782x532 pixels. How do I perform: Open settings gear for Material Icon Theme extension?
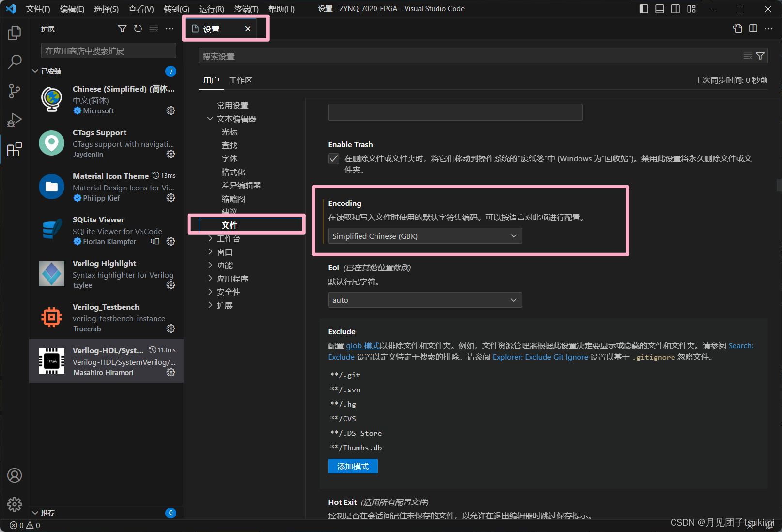click(x=171, y=198)
